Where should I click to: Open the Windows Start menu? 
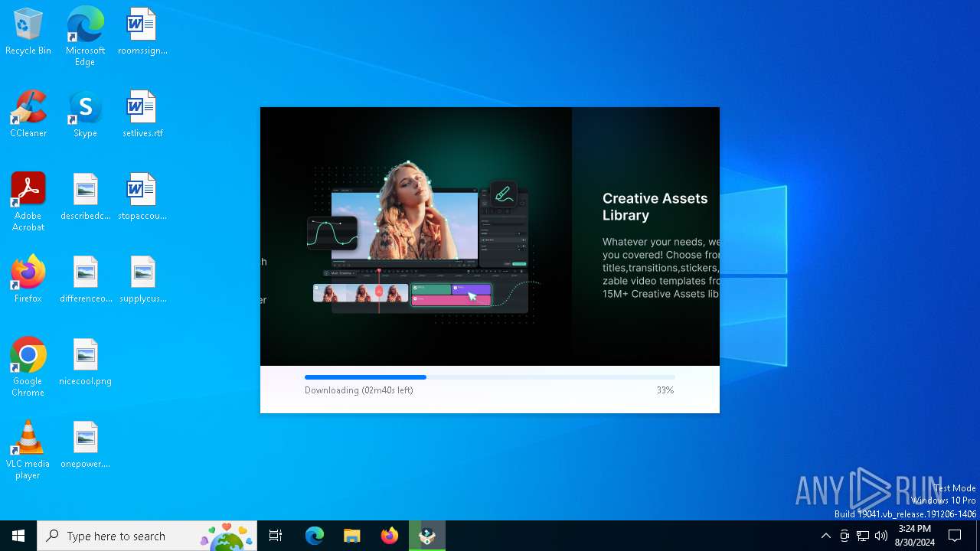18,536
